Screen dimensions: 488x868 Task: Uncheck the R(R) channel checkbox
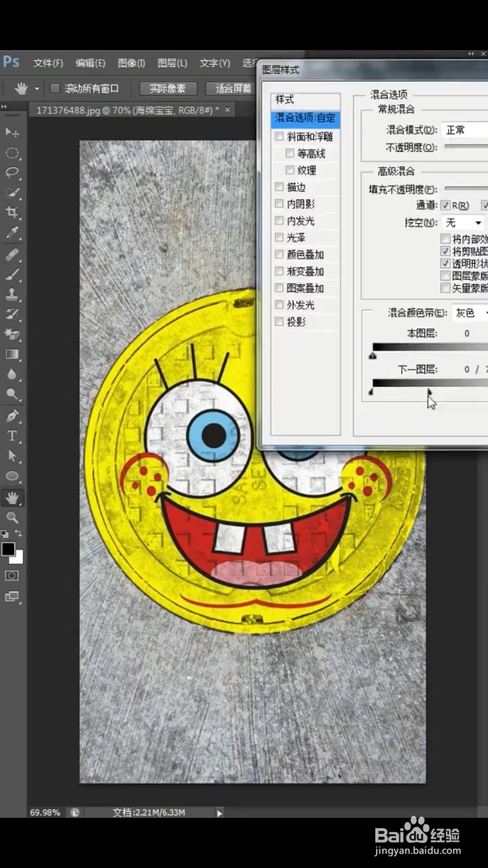coord(445,205)
